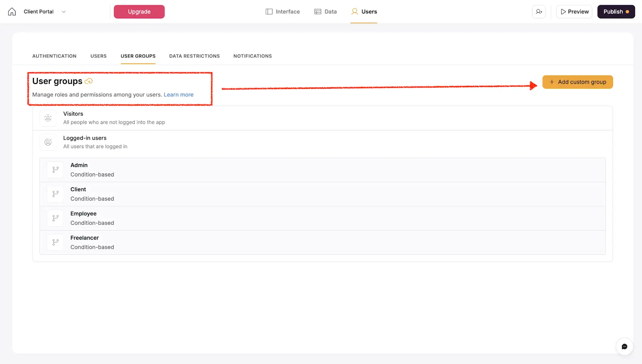Click the Freelancer group's condition icon

(x=55, y=242)
